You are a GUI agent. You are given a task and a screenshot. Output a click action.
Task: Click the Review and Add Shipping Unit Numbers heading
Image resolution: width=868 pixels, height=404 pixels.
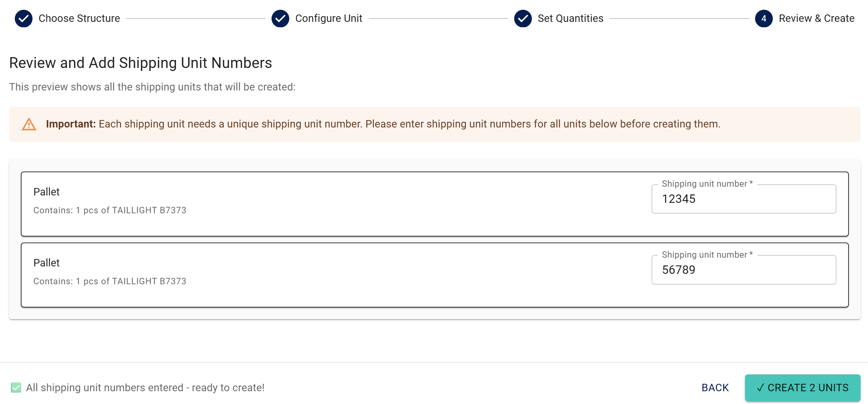140,63
